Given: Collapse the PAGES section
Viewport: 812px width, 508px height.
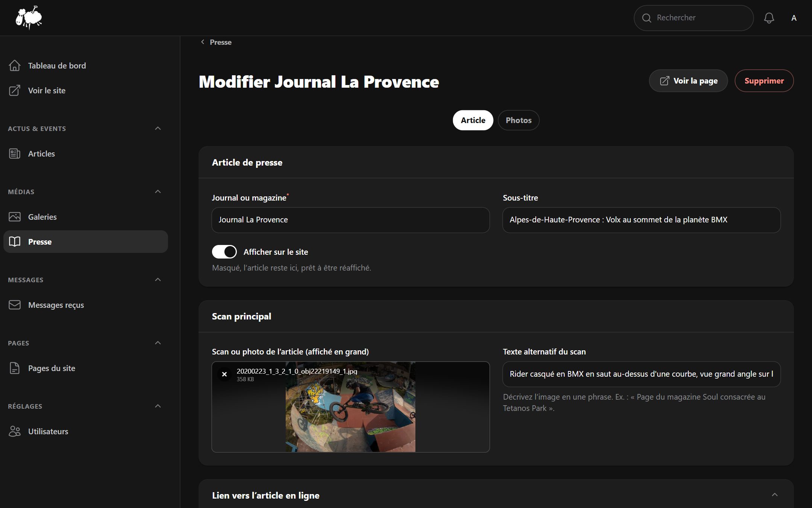Looking at the screenshot, I should point(158,343).
